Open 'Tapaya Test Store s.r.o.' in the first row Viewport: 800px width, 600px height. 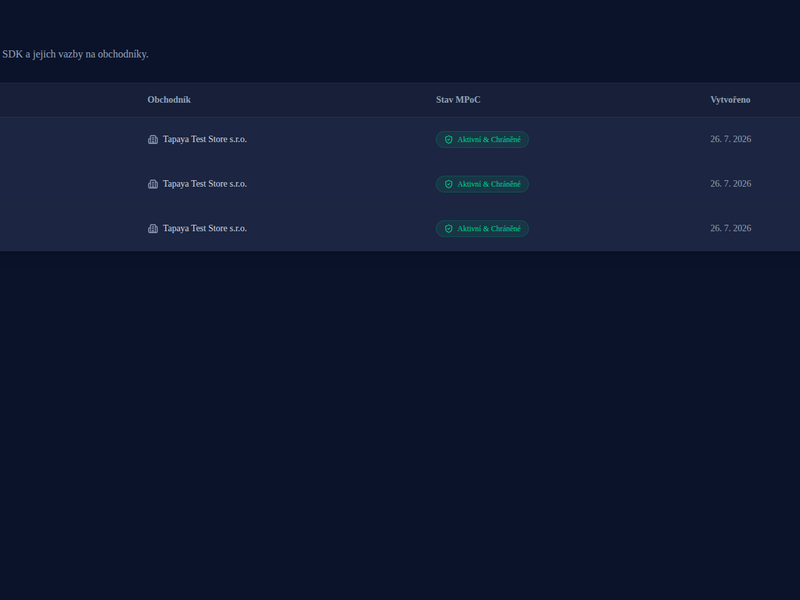205,139
